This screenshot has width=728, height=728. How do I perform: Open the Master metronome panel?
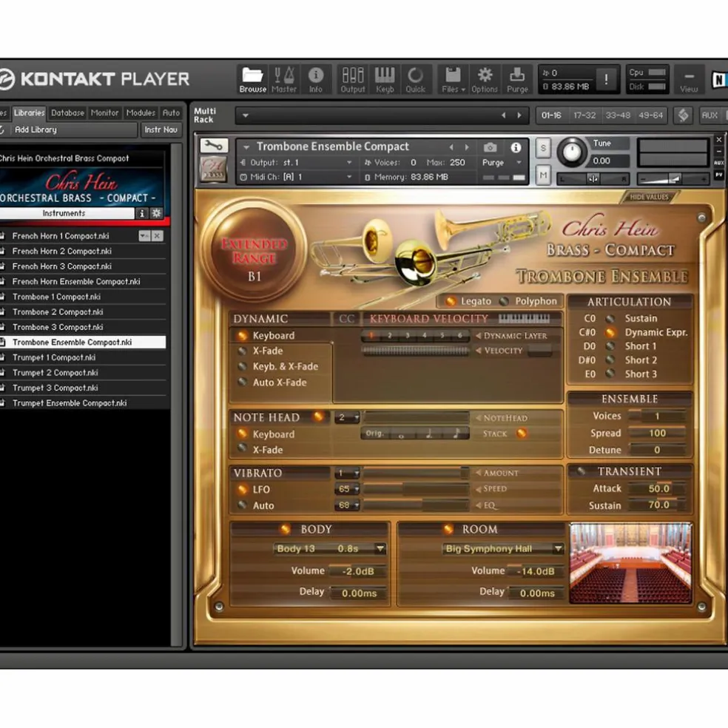[x=284, y=79]
